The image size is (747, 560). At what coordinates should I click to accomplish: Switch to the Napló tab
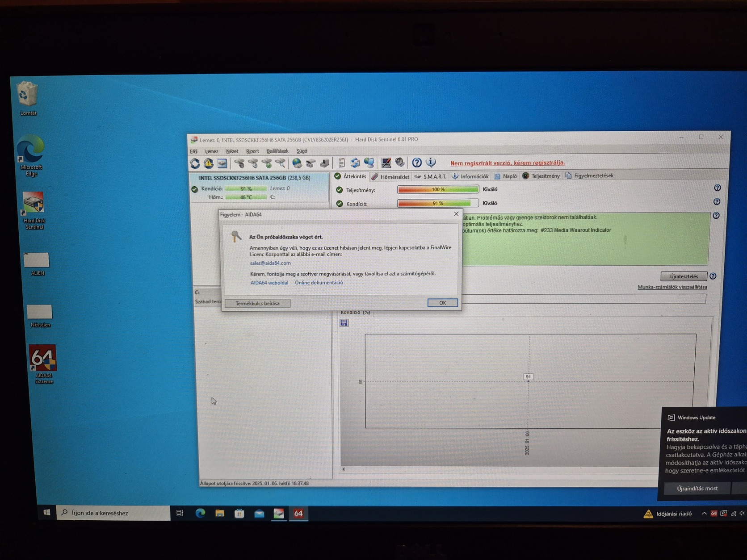[x=506, y=176]
